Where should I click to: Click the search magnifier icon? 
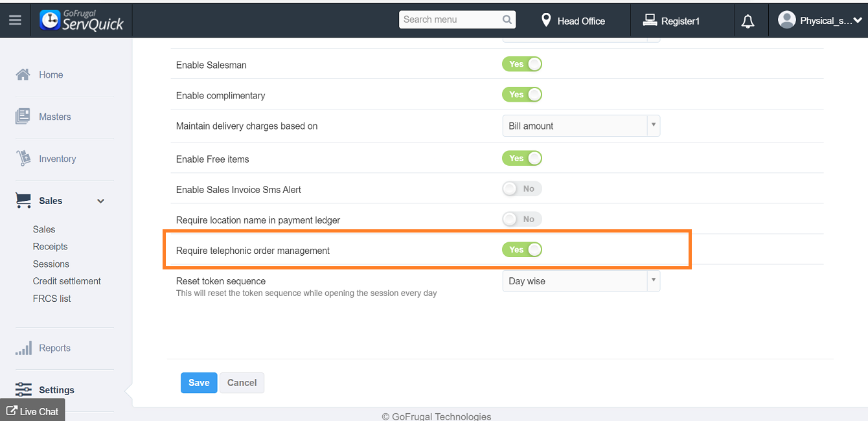tap(507, 19)
